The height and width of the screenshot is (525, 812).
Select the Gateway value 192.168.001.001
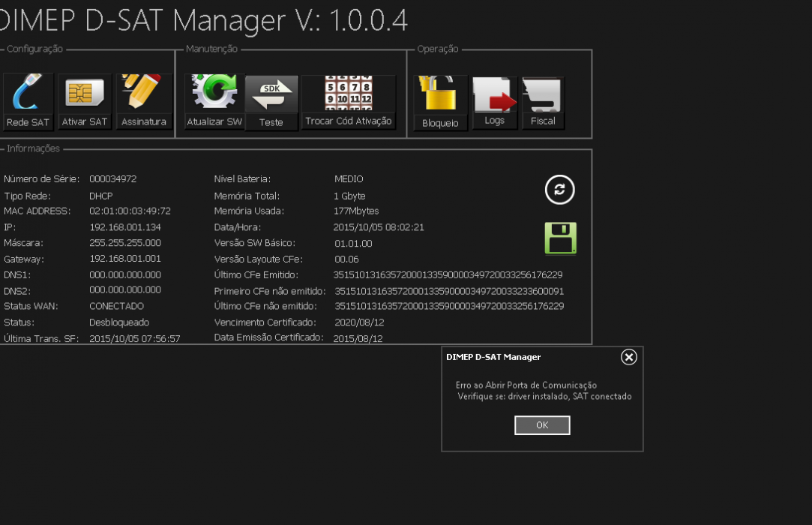click(125, 258)
